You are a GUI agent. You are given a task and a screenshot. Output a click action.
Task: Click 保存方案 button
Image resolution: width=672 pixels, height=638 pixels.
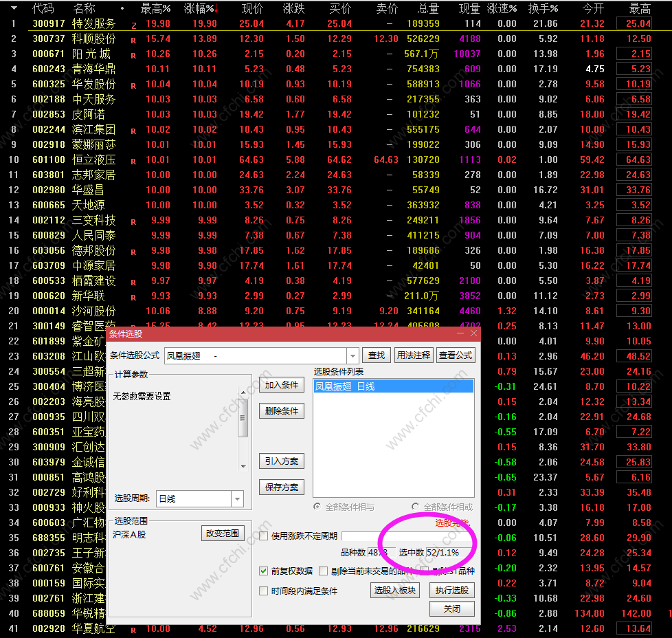(282, 487)
